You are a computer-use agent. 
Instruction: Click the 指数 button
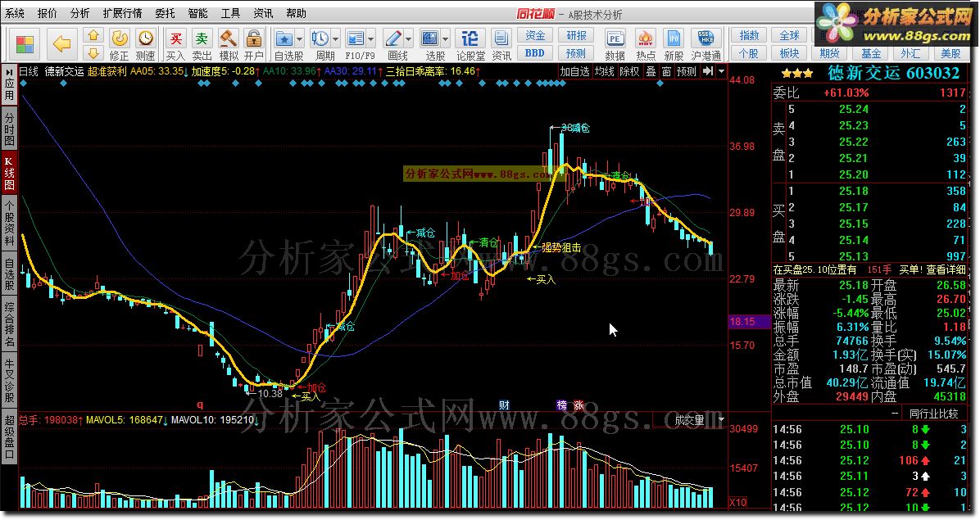click(x=749, y=35)
